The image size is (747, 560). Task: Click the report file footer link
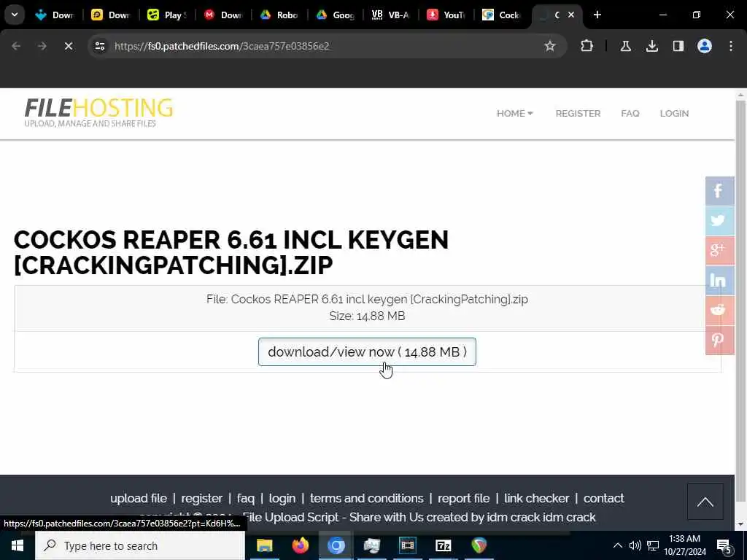(x=463, y=498)
